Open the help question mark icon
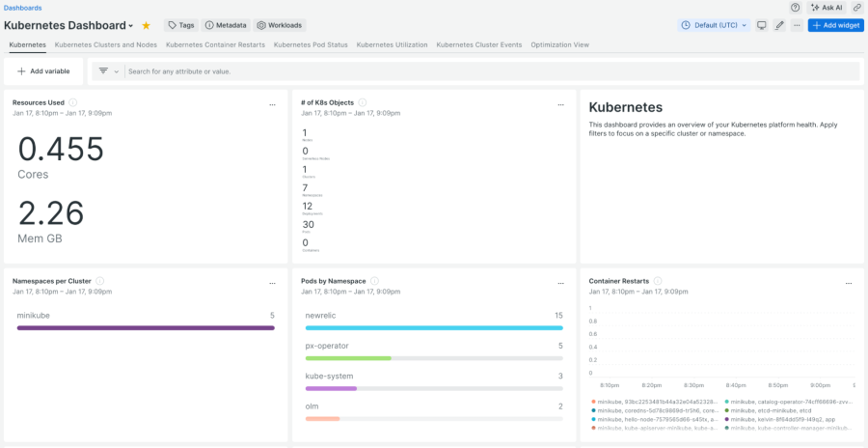Viewport: 868px width, 448px height. pos(796,7)
